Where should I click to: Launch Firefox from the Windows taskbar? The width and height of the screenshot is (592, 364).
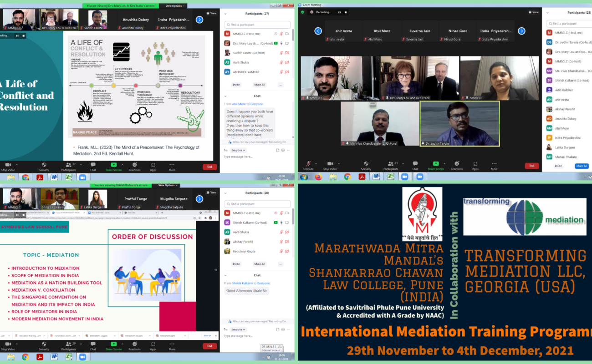coord(318,177)
